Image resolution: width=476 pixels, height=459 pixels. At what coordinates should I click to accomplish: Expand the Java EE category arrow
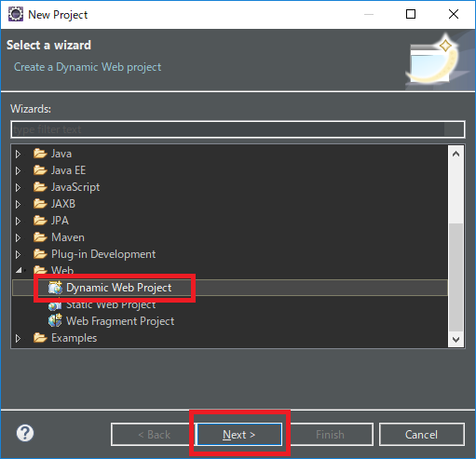18,170
